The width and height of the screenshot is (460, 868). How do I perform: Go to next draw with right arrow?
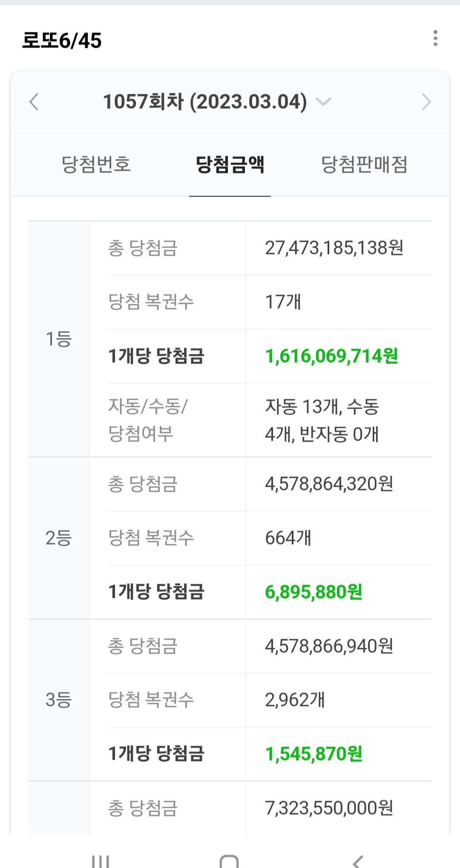426,102
